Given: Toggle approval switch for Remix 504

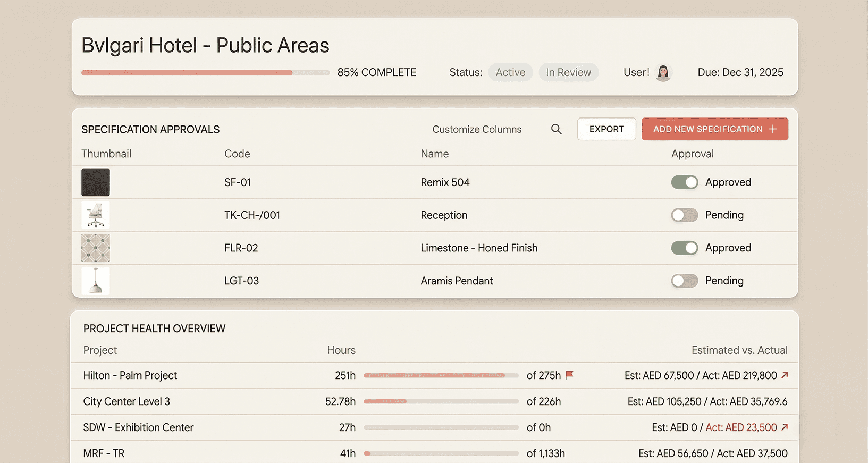Looking at the screenshot, I should (x=685, y=182).
